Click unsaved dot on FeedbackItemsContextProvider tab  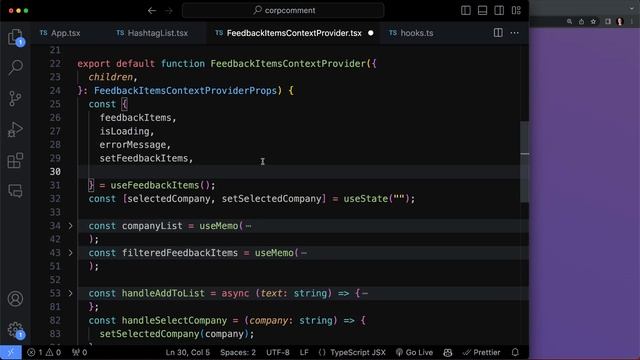(371, 33)
